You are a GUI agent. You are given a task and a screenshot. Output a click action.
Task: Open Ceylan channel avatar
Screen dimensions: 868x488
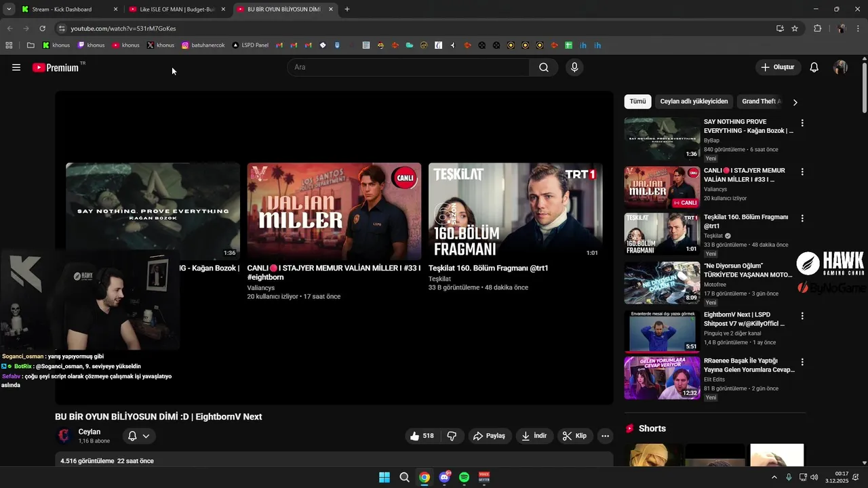pos(64,436)
